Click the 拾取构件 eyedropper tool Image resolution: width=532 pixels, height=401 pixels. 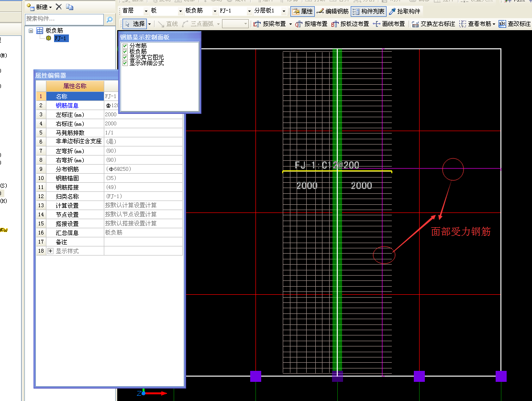pyautogui.click(x=405, y=11)
